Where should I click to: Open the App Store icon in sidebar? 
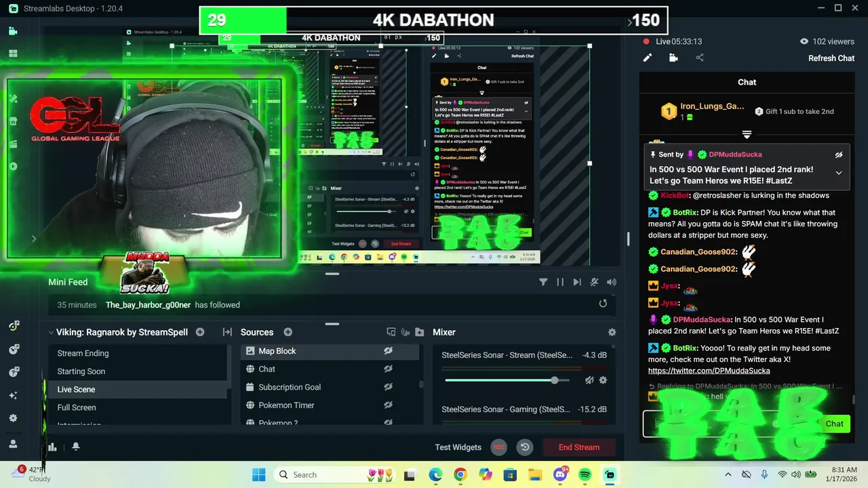coord(13,121)
